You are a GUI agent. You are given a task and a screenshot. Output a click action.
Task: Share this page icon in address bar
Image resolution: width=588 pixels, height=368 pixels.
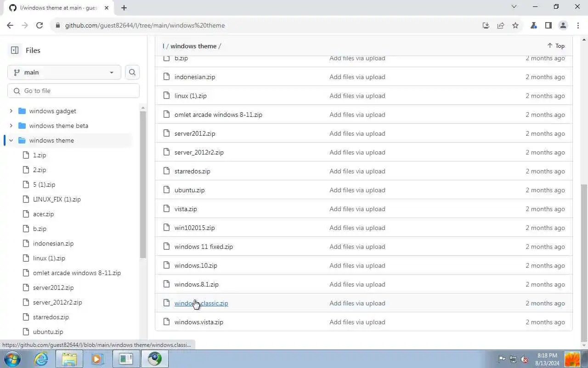pos(501,25)
